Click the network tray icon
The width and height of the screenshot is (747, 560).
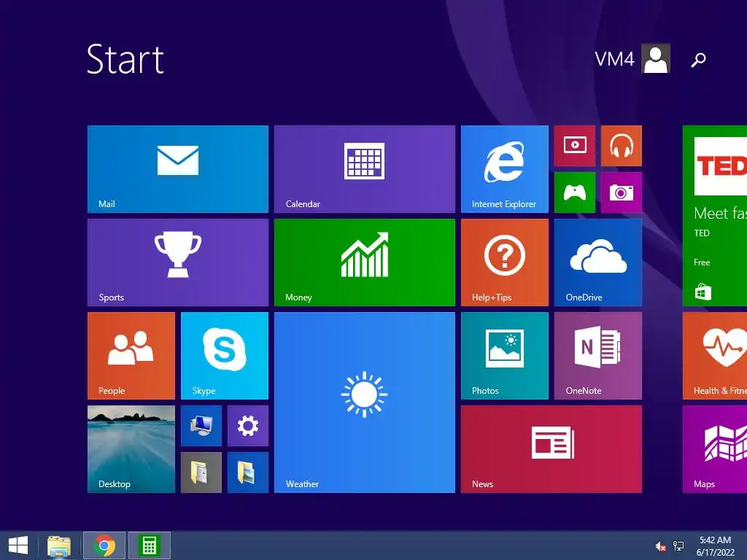[678, 546]
